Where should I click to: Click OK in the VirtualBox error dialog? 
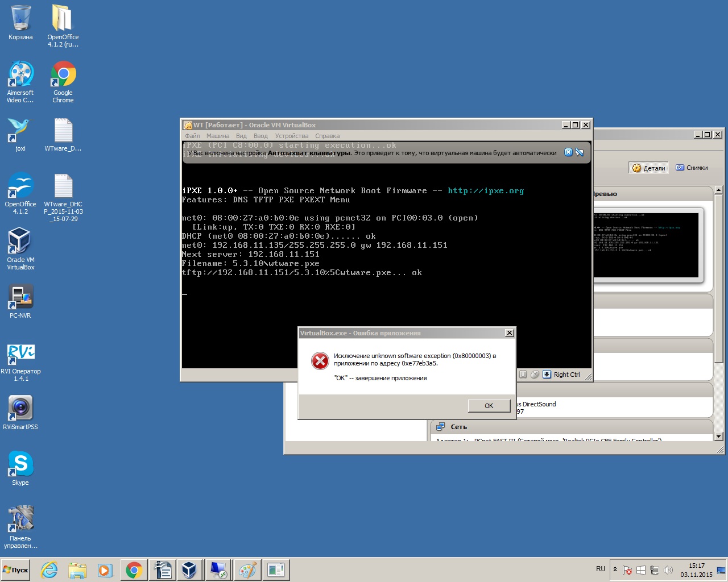click(x=489, y=406)
